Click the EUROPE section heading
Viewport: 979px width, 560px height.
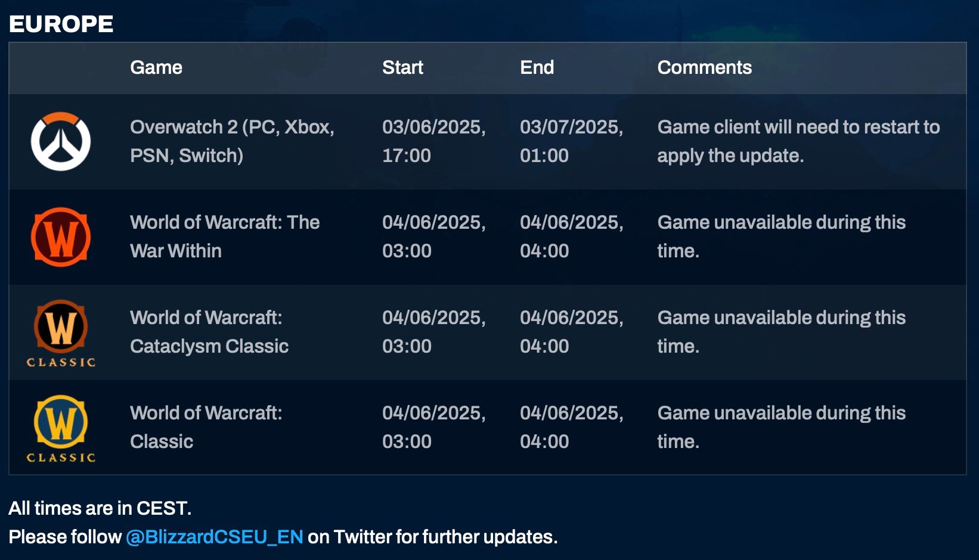pos(61,24)
